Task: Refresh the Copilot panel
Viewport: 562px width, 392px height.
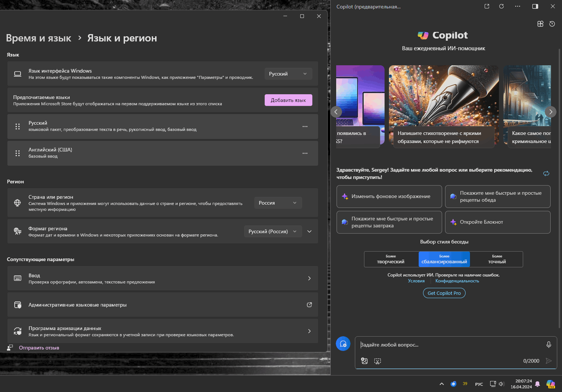Action: click(x=502, y=6)
